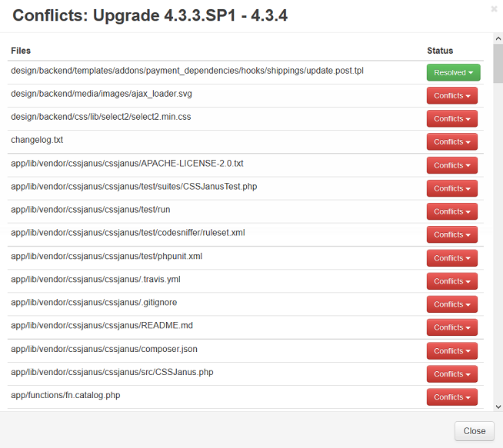Expand Conflicts status for select2.min.css

click(x=452, y=118)
